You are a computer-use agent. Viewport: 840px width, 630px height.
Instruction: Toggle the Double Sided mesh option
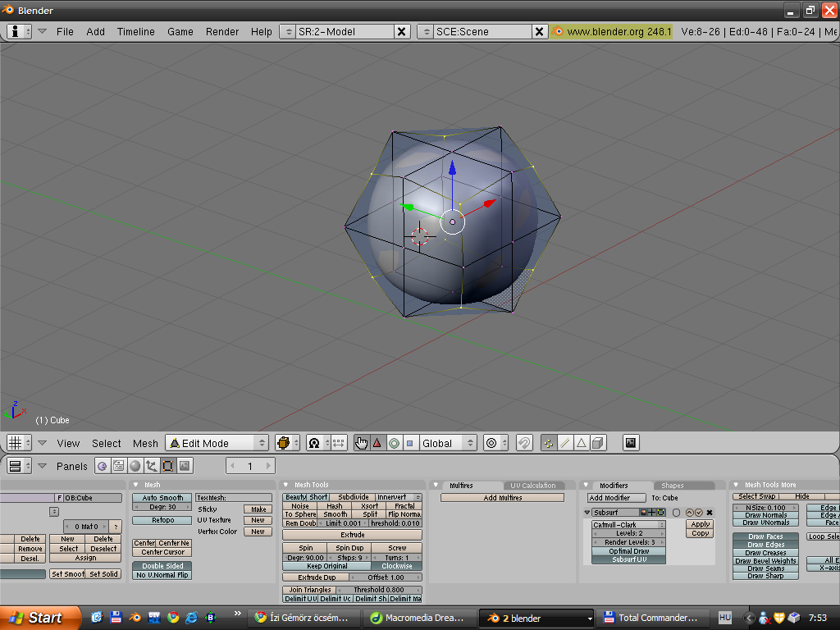162,566
